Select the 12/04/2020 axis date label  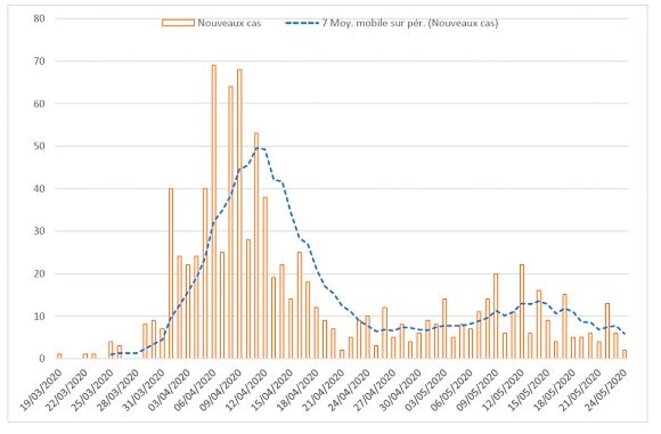point(247,390)
